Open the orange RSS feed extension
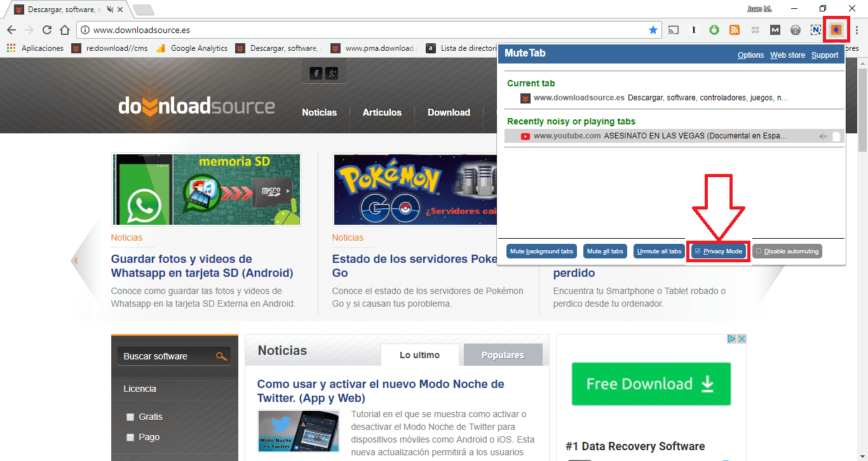This screenshot has width=868, height=461. 735,30
